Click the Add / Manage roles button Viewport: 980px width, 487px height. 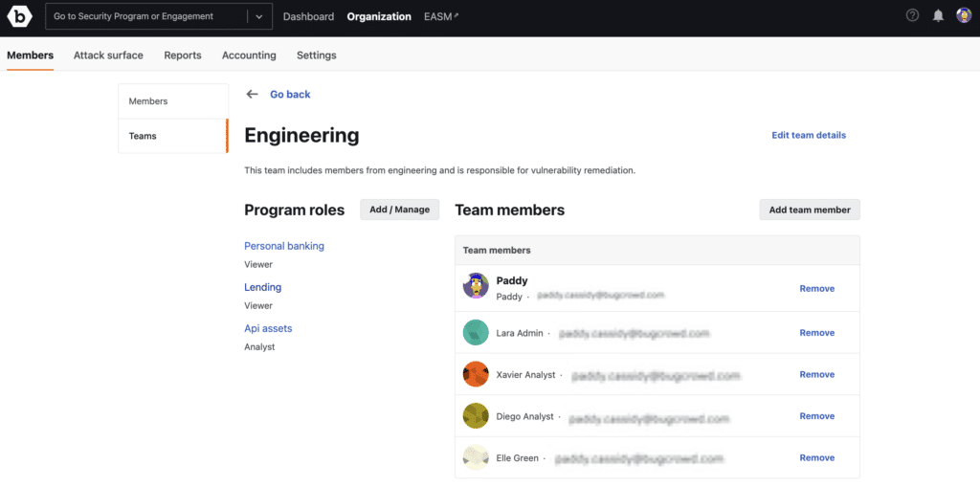pyautogui.click(x=399, y=210)
